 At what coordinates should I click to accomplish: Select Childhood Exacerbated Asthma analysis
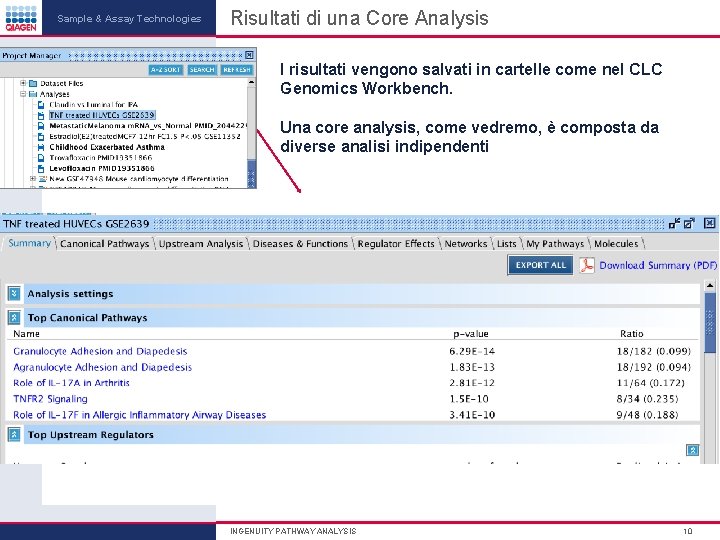(x=107, y=147)
